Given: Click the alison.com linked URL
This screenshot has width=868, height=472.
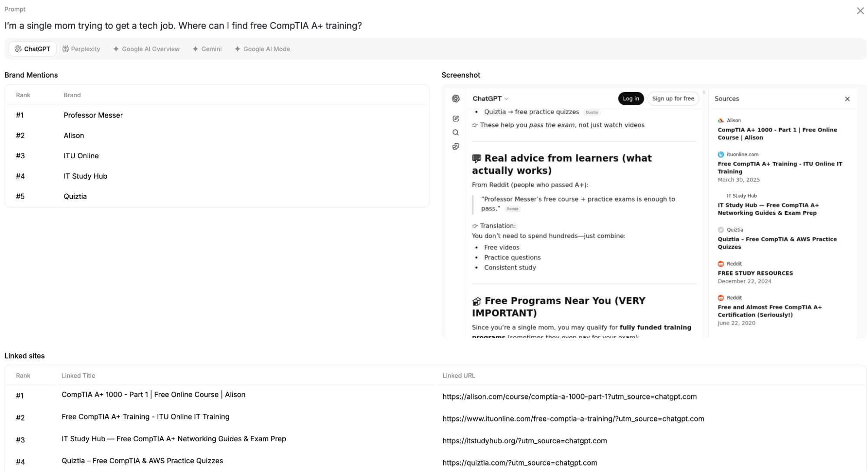Looking at the screenshot, I should pyautogui.click(x=569, y=396).
